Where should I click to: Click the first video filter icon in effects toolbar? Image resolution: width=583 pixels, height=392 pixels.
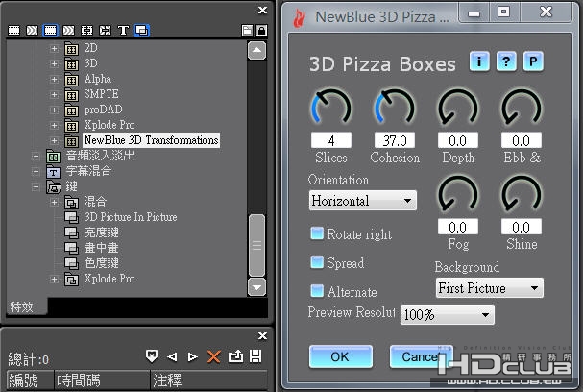14,30
